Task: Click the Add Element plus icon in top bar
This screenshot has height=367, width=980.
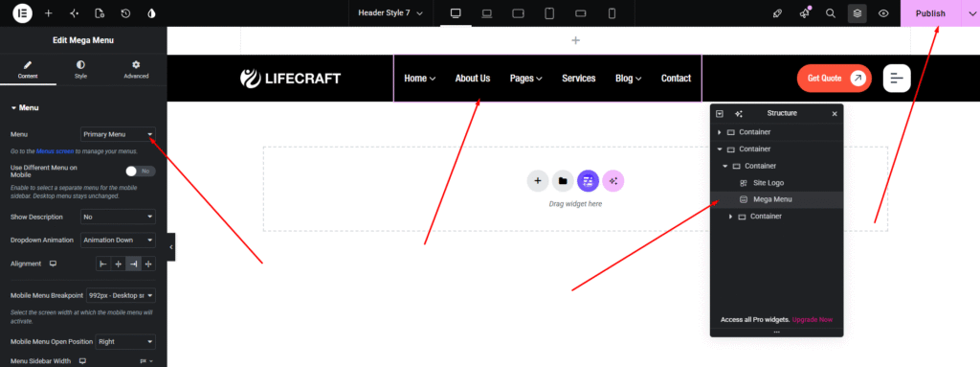Action: pyautogui.click(x=48, y=13)
